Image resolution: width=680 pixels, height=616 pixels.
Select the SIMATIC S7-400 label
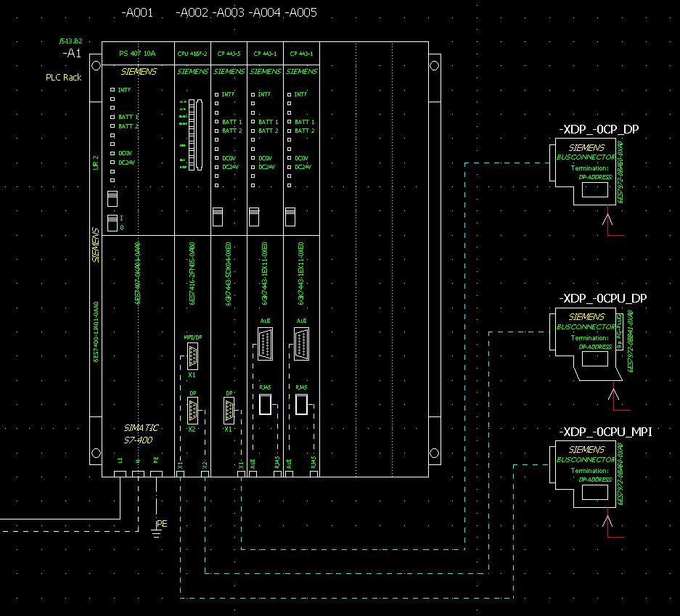click(141, 434)
